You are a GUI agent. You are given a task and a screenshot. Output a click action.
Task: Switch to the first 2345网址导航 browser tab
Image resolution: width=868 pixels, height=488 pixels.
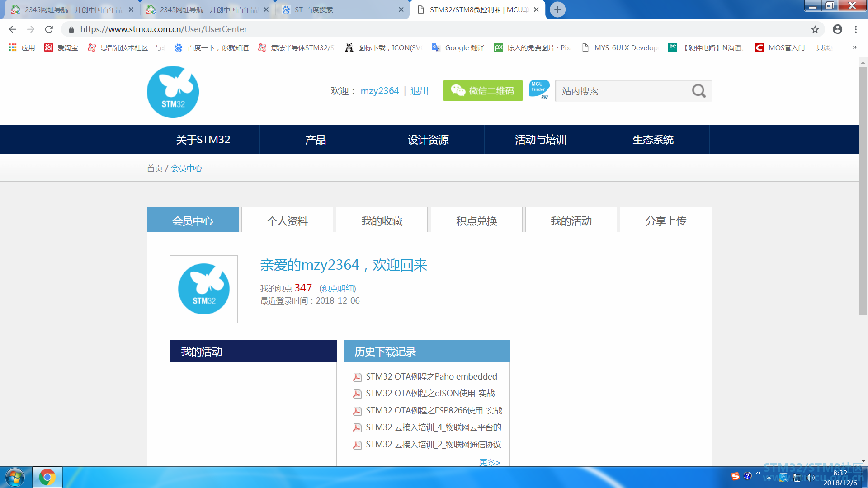[x=72, y=9]
